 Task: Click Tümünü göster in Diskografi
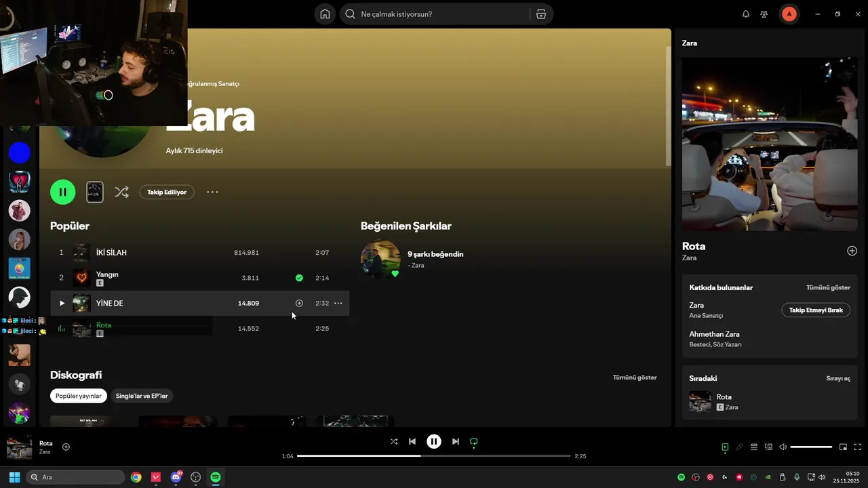635,378
